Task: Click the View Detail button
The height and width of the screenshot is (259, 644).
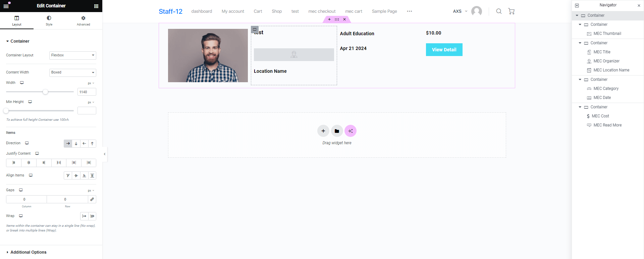Action: tap(444, 50)
